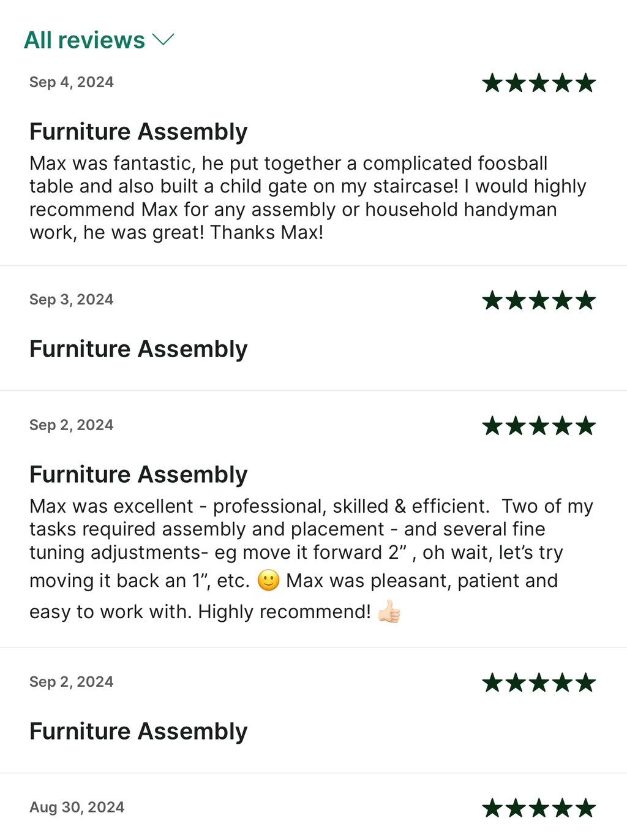Open Furniture Assembly heading under Sep 3
Screen dimensions: 627x840
click(138, 349)
